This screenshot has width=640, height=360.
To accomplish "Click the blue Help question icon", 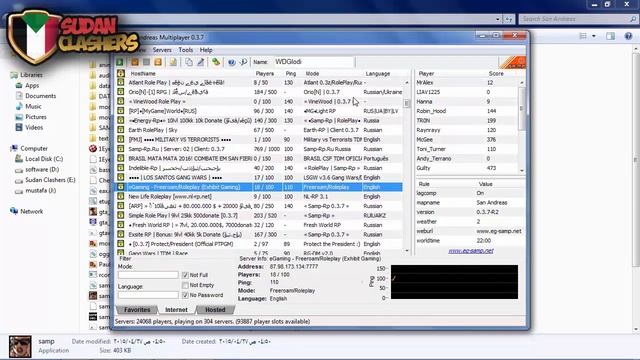I will point(231,62).
